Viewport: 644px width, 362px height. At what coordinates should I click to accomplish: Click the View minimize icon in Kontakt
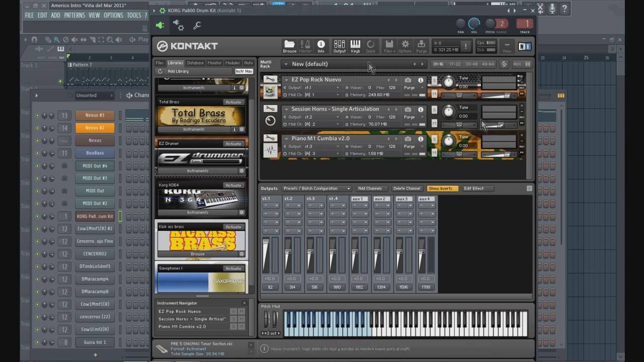tap(507, 45)
